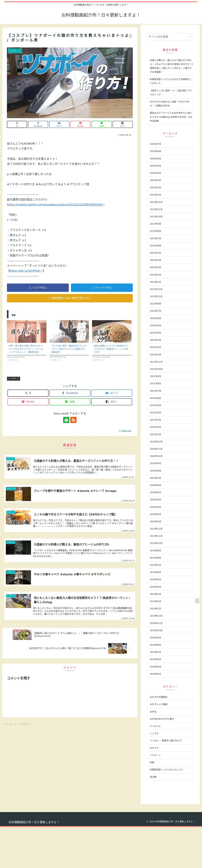Share on Facebook below the シェアする heading
The height and width of the screenshot is (868, 202).
[x=70, y=393]
